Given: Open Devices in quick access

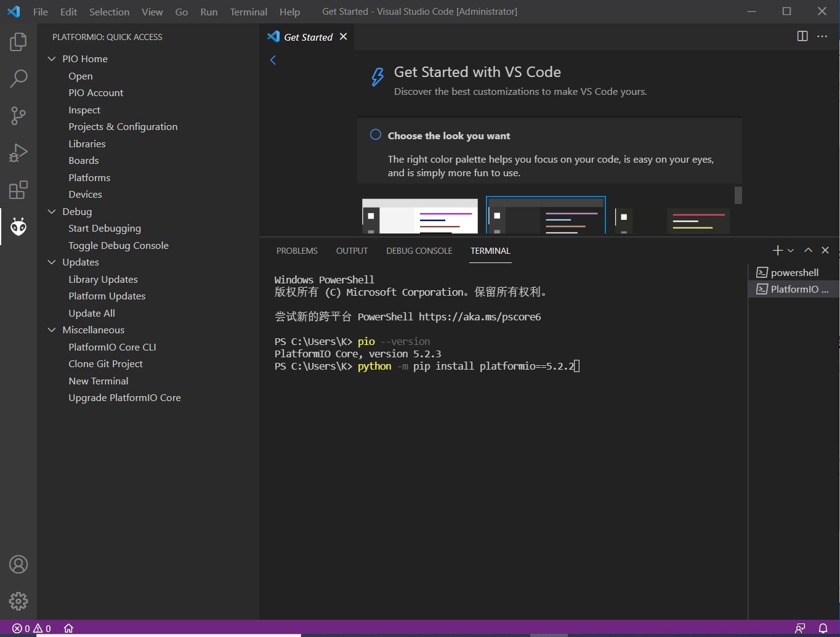Looking at the screenshot, I should [x=85, y=194].
